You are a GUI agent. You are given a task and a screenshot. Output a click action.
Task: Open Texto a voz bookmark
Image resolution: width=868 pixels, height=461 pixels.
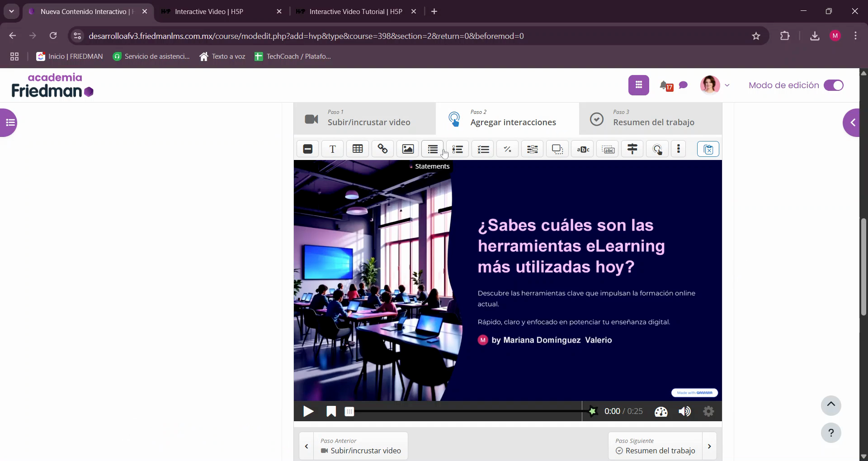[222, 56]
